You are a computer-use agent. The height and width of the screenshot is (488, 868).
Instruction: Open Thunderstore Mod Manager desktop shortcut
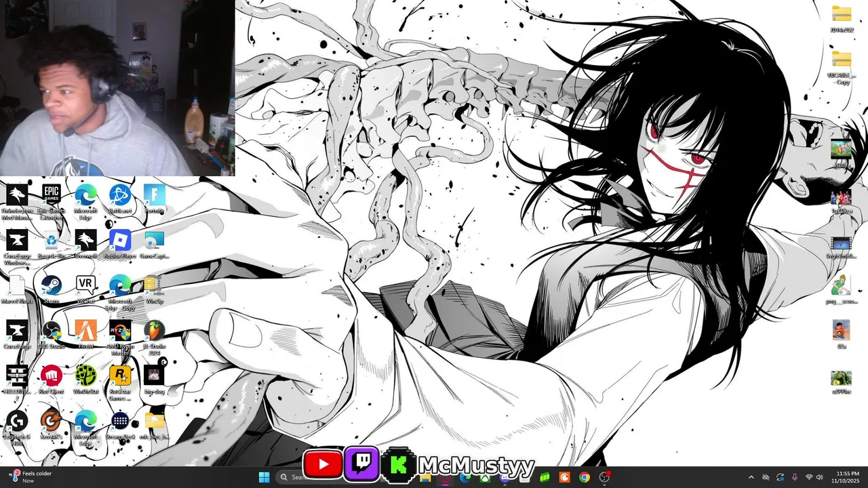click(17, 202)
